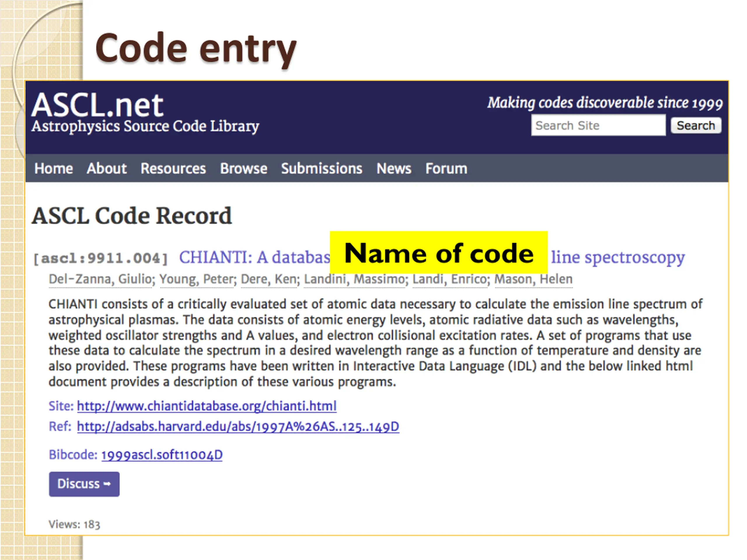The height and width of the screenshot is (560, 747).
Task: Click the 'Bibcode:' label
Action: [73, 455]
